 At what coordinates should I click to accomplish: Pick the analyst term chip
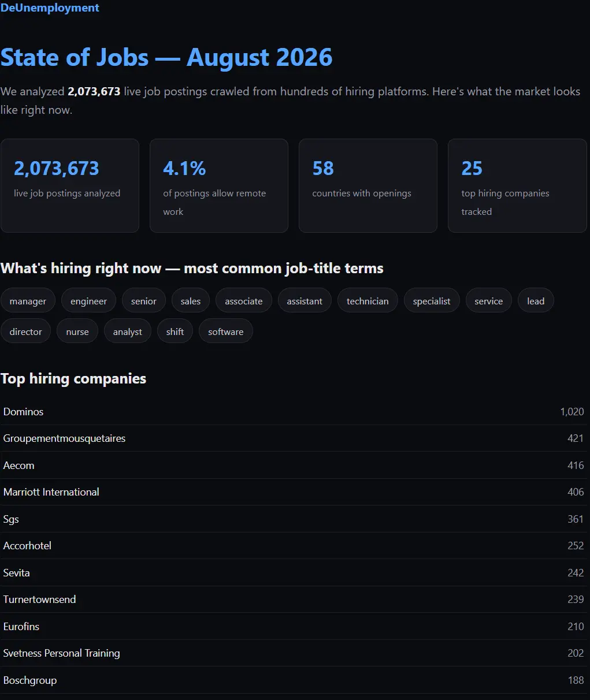click(128, 332)
